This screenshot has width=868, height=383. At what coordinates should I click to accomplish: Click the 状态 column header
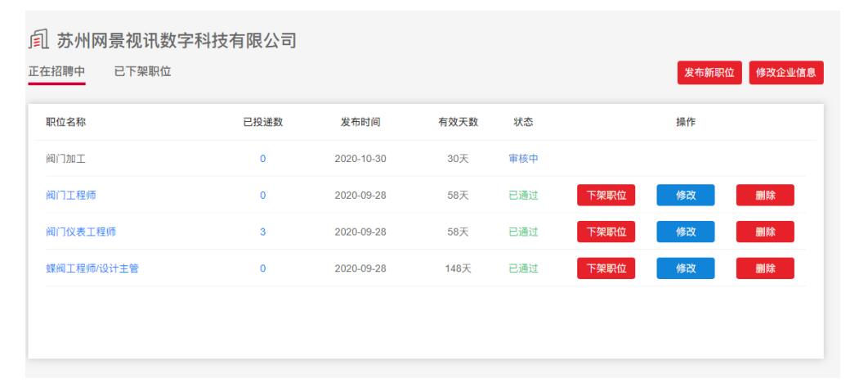pos(523,122)
